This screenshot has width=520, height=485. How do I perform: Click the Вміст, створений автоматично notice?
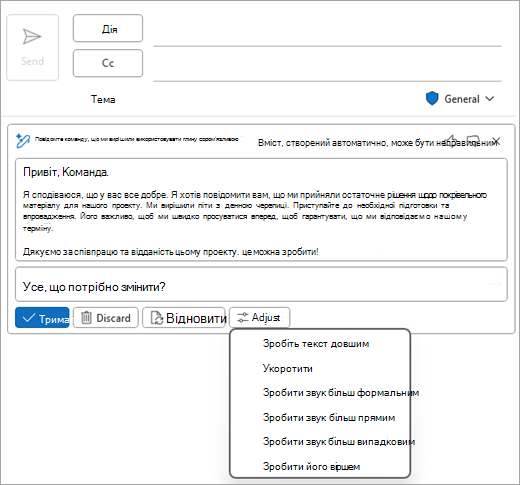pyautogui.click(x=377, y=143)
